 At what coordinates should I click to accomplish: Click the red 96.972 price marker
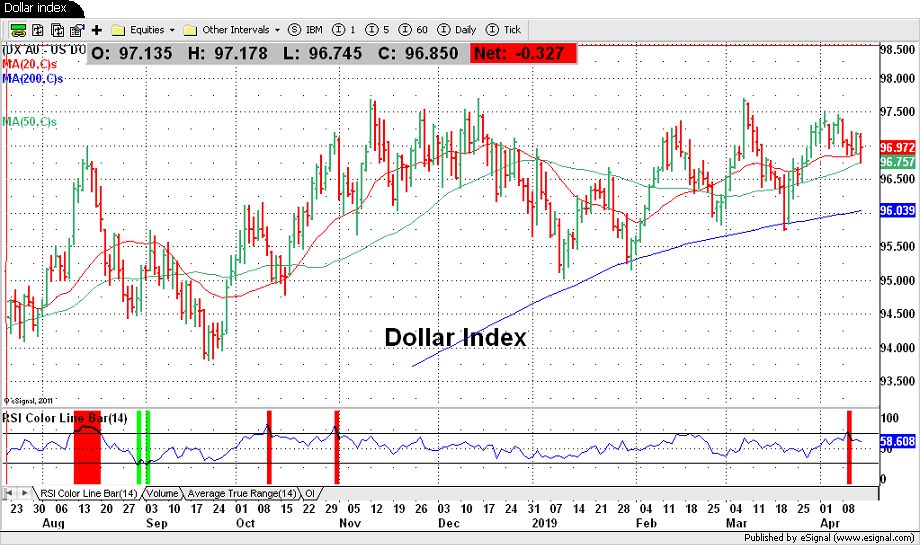897,147
